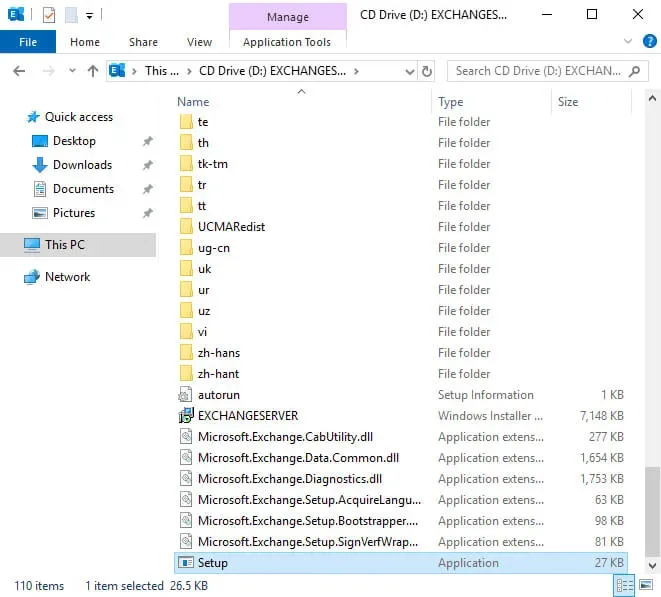This screenshot has width=661, height=597.
Task: Click the pin icon beside Documents
Action: pos(148,189)
